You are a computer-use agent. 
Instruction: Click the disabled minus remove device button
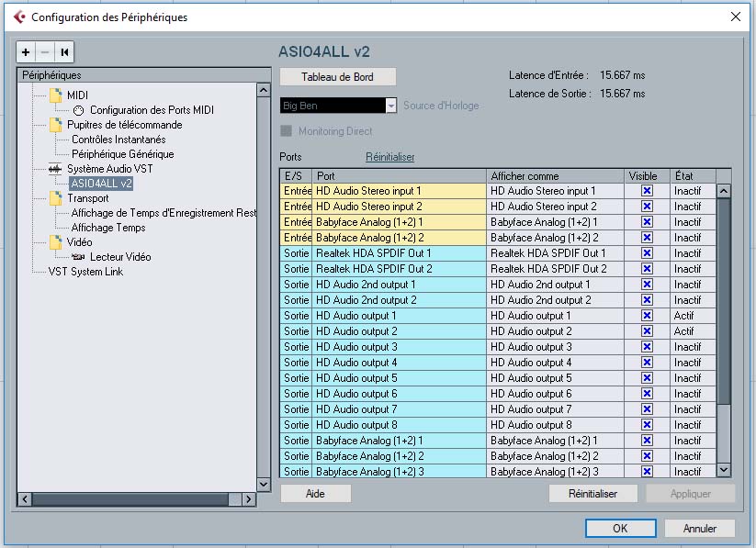point(45,52)
